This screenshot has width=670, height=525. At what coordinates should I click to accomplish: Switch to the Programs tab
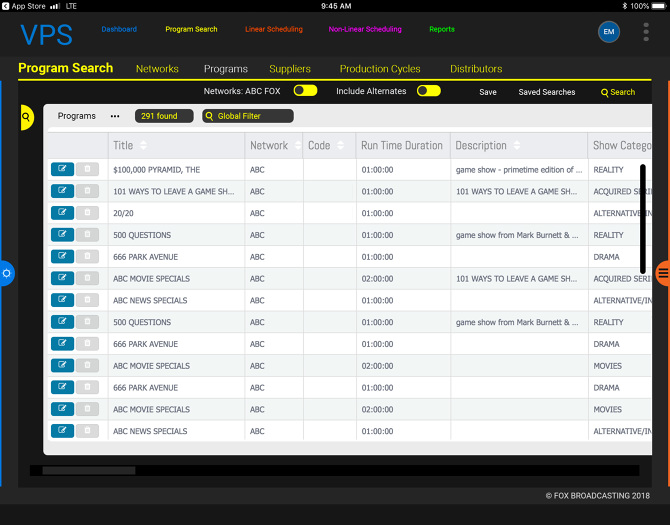coord(226,69)
